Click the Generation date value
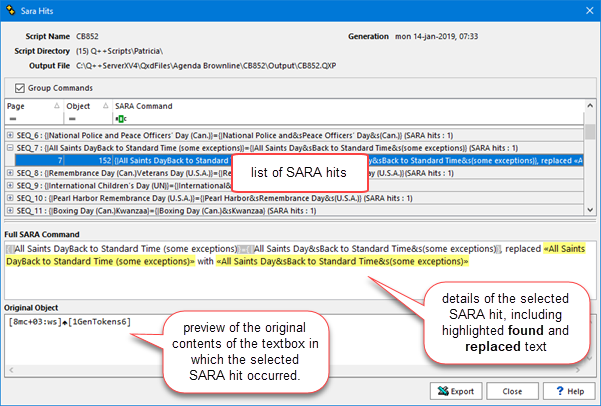The image size is (601, 406). coord(437,36)
